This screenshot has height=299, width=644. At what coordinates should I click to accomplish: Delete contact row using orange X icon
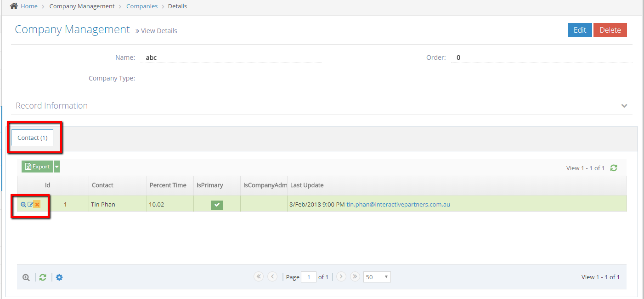click(x=37, y=205)
